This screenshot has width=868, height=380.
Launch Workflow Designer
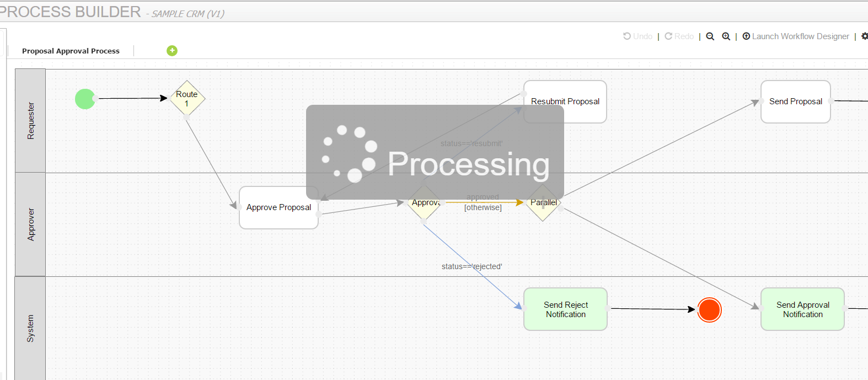point(796,36)
